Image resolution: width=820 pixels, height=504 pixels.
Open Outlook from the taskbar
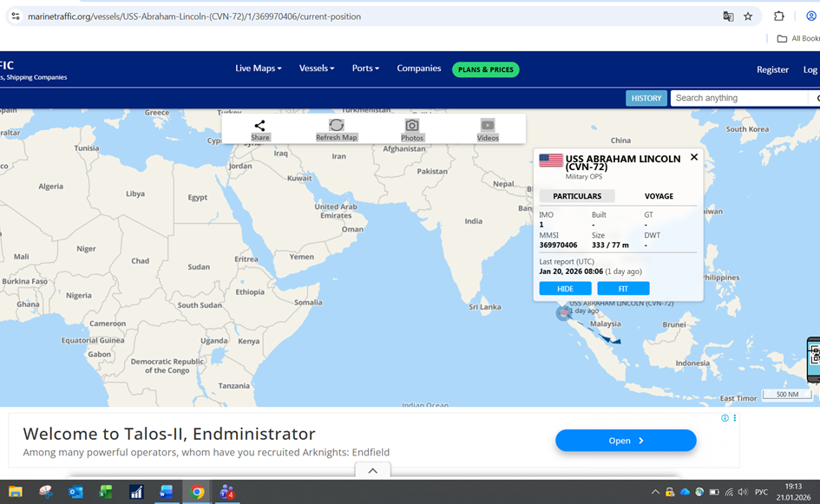point(75,492)
